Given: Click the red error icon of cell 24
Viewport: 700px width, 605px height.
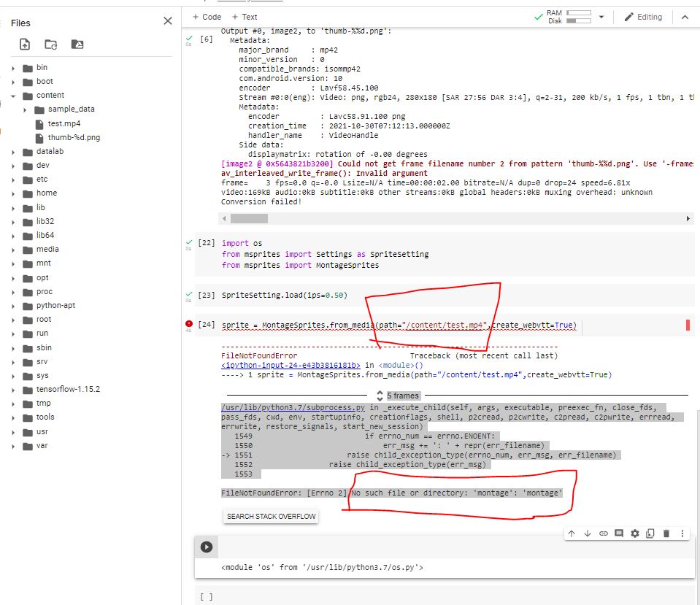Looking at the screenshot, I should 189,324.
